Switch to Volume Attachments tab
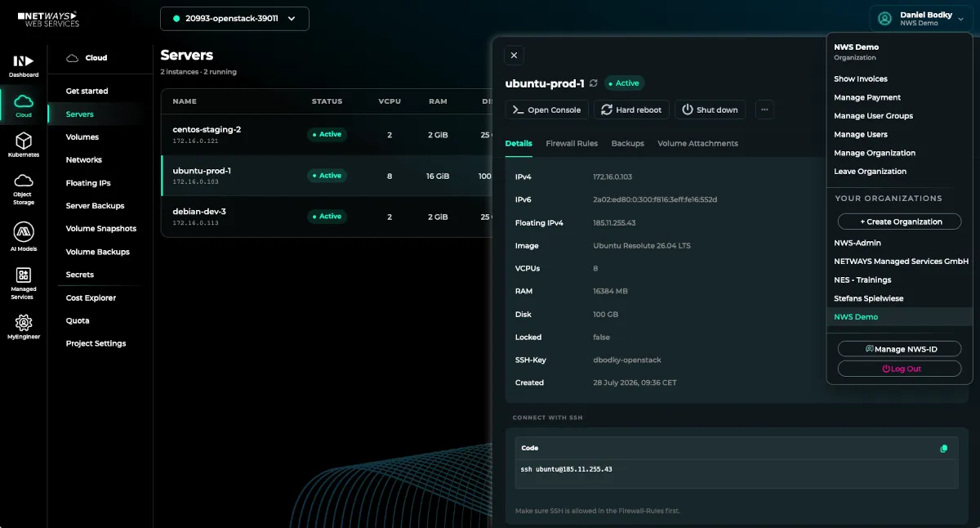The image size is (980, 528). 697,143
